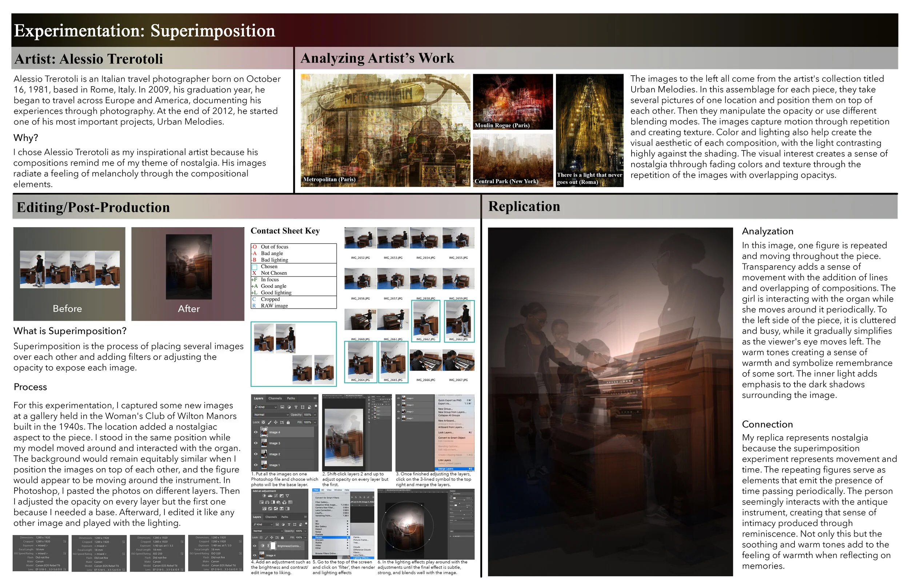Toggle Image 3 layer visibility in step 1 panel
This screenshot has height=588, width=909.
(256, 443)
